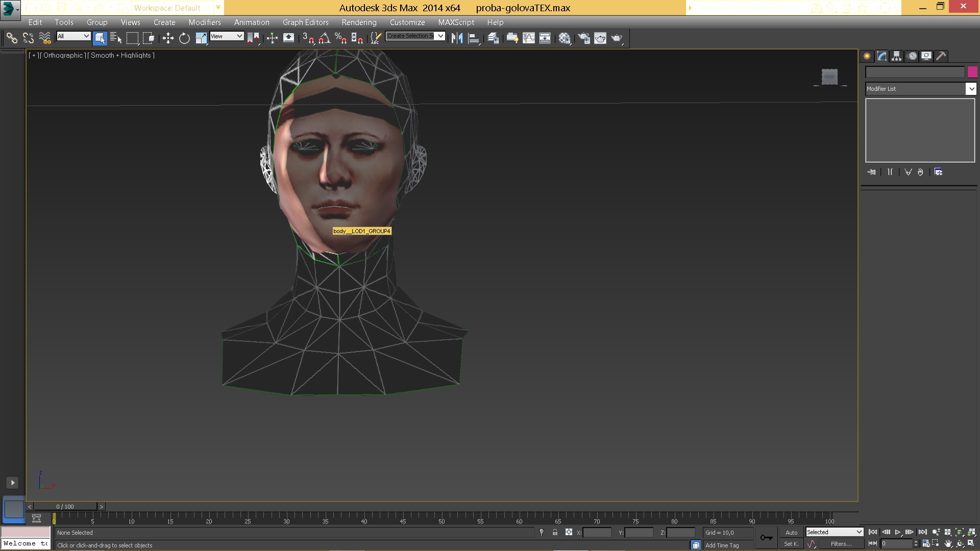Open the Graph Editors menu
The height and width of the screenshot is (551, 980).
pyautogui.click(x=305, y=22)
